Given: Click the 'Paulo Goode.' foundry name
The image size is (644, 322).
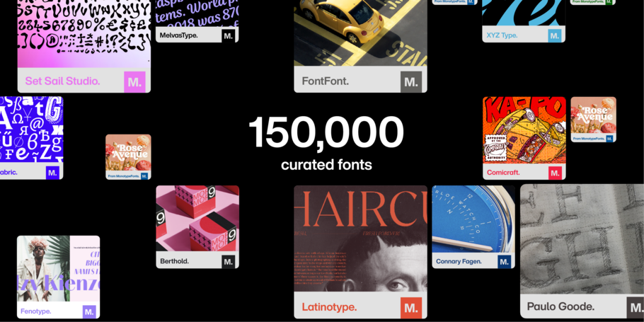Looking at the screenshot, I should 560,306.
